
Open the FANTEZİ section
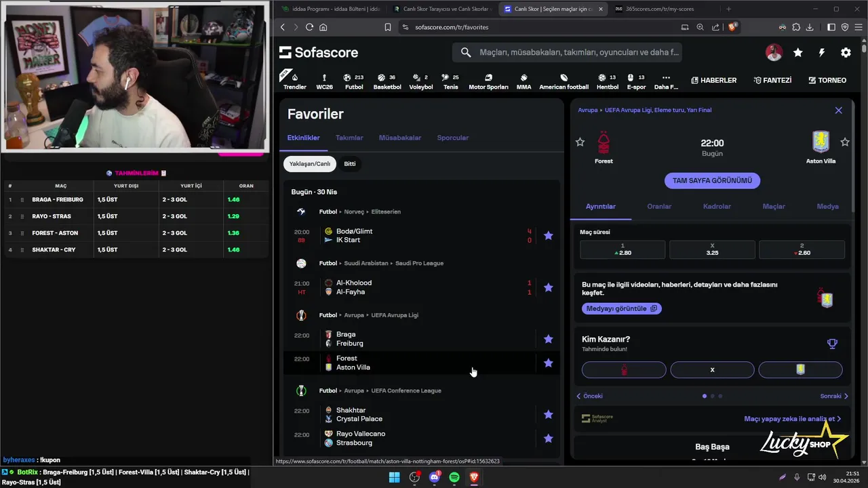point(772,80)
